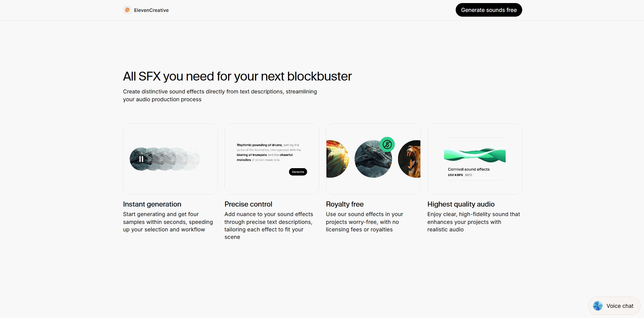
Task: Click the 192 KBPS bitrate label
Action: [455, 175]
